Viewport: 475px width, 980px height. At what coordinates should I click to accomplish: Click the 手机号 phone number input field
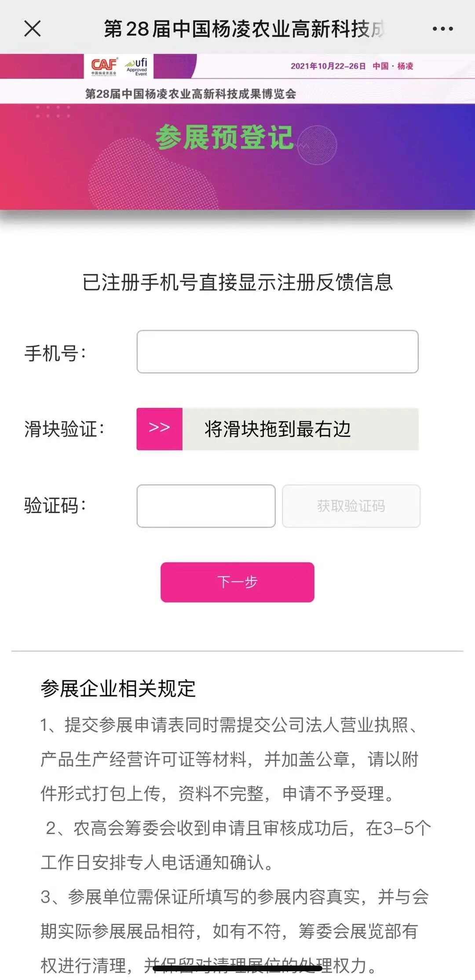(x=278, y=352)
